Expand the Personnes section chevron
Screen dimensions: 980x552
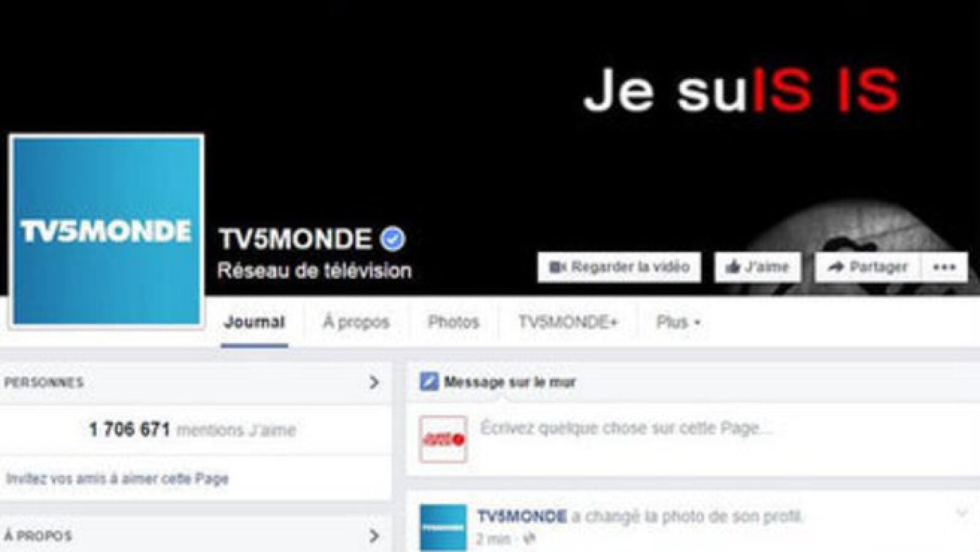click(x=374, y=383)
